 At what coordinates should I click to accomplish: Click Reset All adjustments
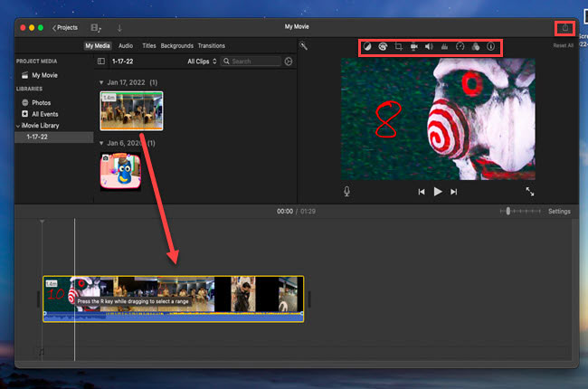click(x=563, y=45)
